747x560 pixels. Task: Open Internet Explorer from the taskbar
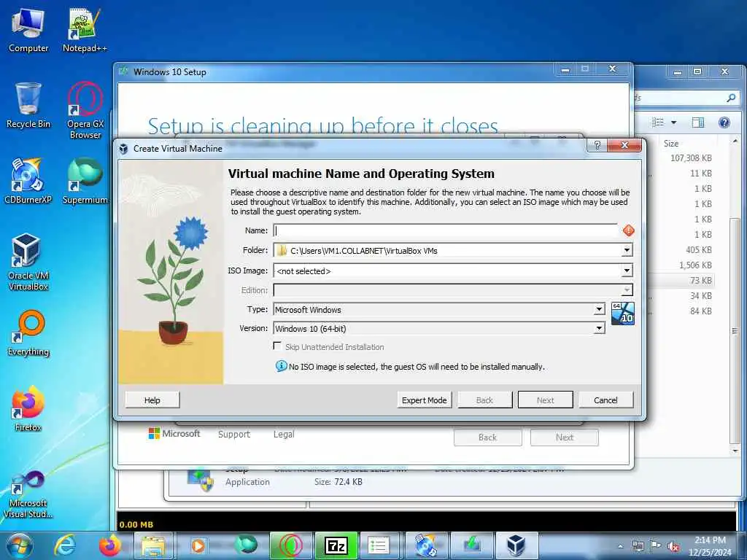[64, 545]
